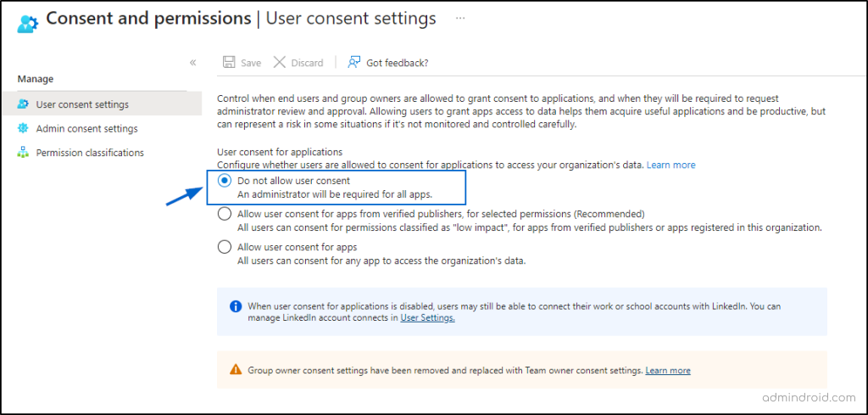The image size is (868, 415).
Task: Click the Save button label
Action: [x=251, y=63]
